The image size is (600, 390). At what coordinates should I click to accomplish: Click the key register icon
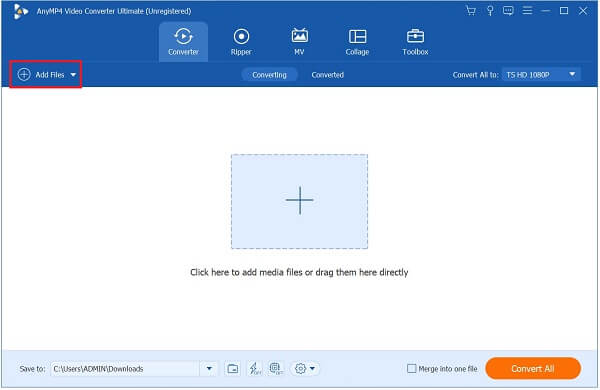point(490,11)
